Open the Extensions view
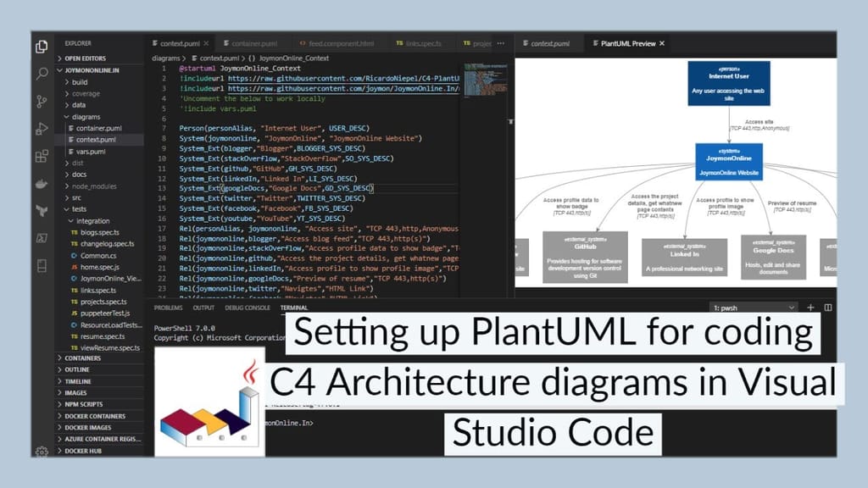This screenshot has width=868, height=488. coord(42,157)
